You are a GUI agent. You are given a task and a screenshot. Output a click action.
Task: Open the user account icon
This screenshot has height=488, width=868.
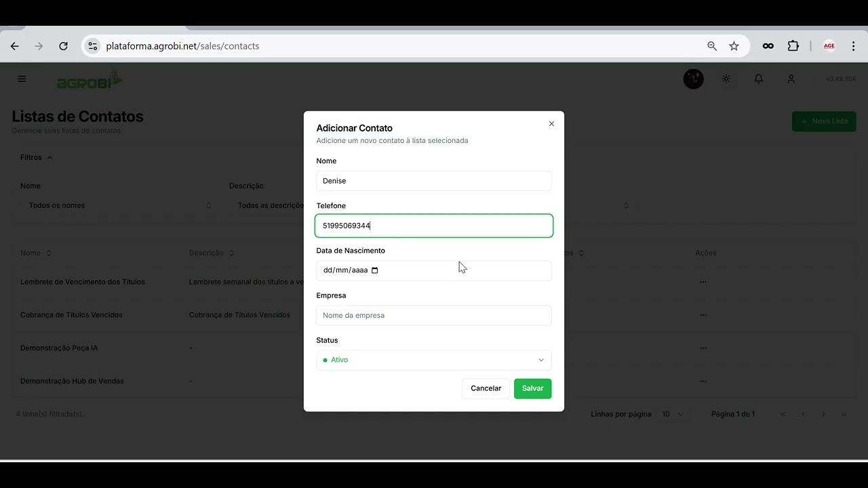(791, 79)
